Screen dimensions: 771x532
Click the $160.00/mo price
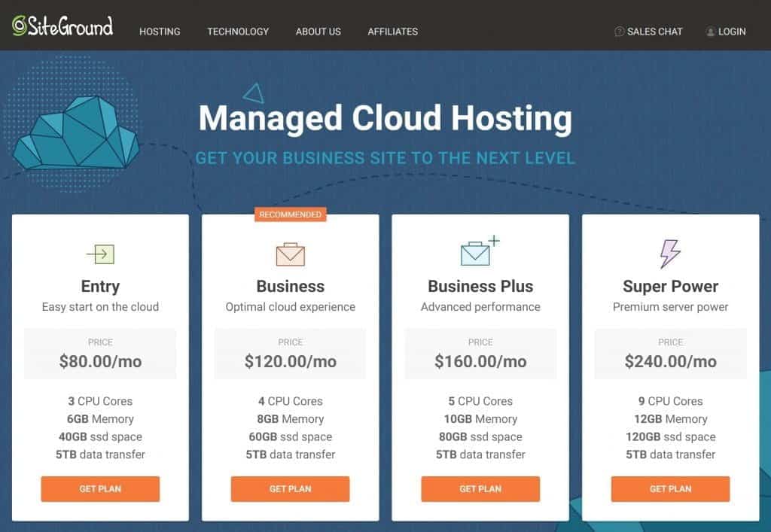480,361
